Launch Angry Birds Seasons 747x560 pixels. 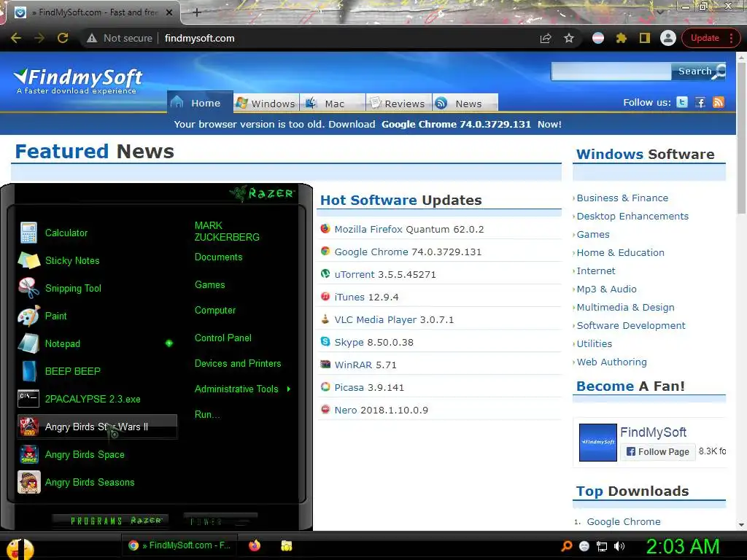(x=96, y=482)
